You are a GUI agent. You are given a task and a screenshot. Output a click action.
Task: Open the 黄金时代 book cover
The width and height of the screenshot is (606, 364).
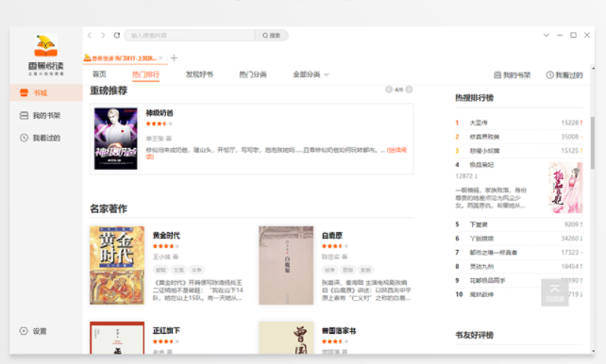pyautogui.click(x=117, y=265)
